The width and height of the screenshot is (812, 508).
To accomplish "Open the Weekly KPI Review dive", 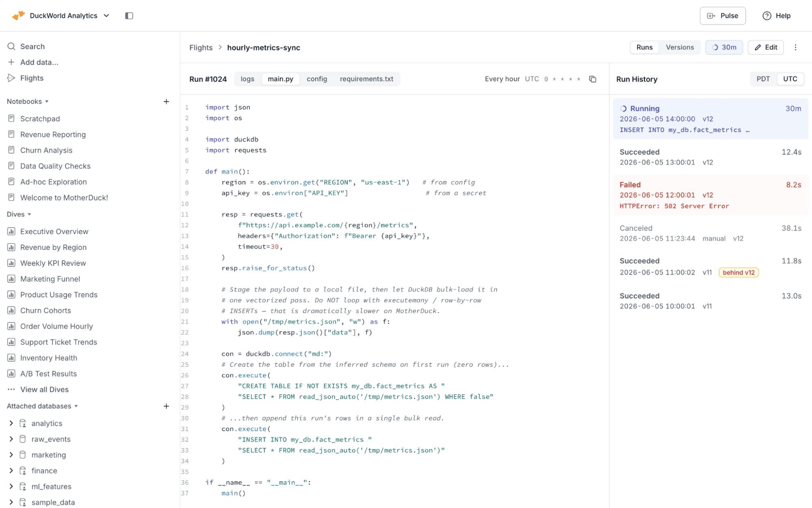I will 53,263.
